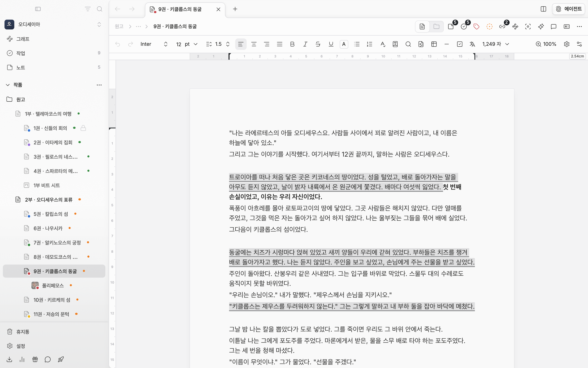The image size is (588, 368).
Task: Click the 100% zoom control
Action: tap(546, 44)
